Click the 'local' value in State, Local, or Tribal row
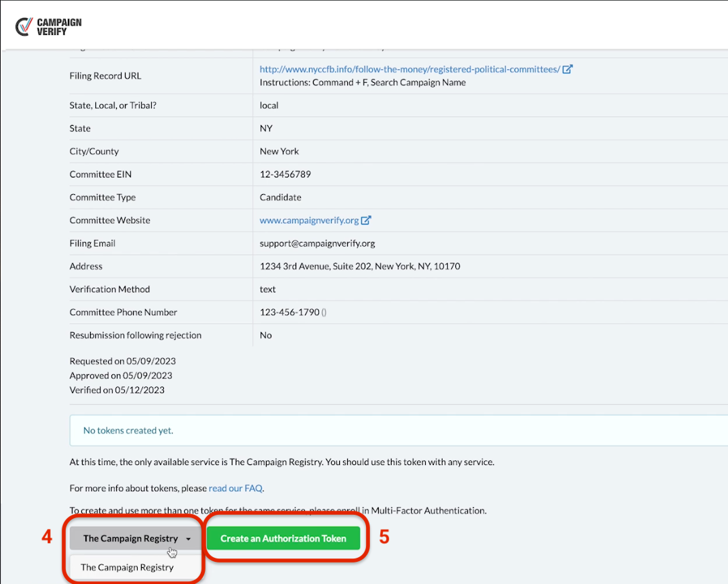 tap(269, 106)
